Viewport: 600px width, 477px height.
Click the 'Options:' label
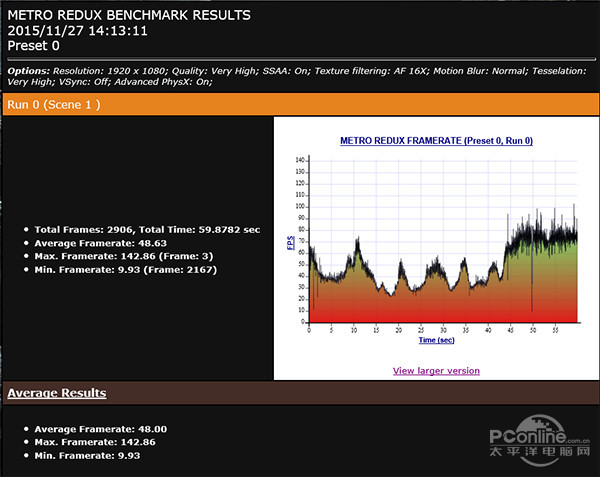tap(29, 71)
